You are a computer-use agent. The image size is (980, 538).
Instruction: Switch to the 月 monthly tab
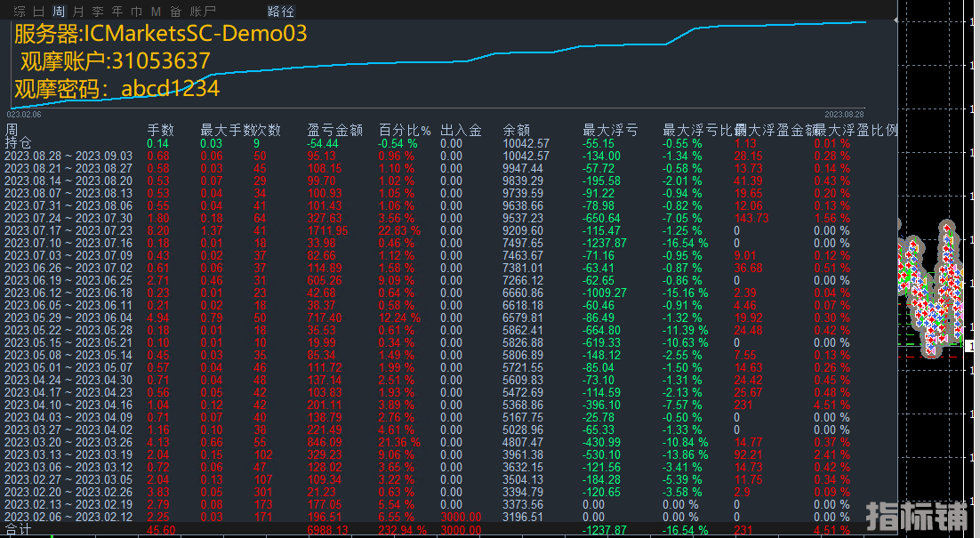coord(78,12)
